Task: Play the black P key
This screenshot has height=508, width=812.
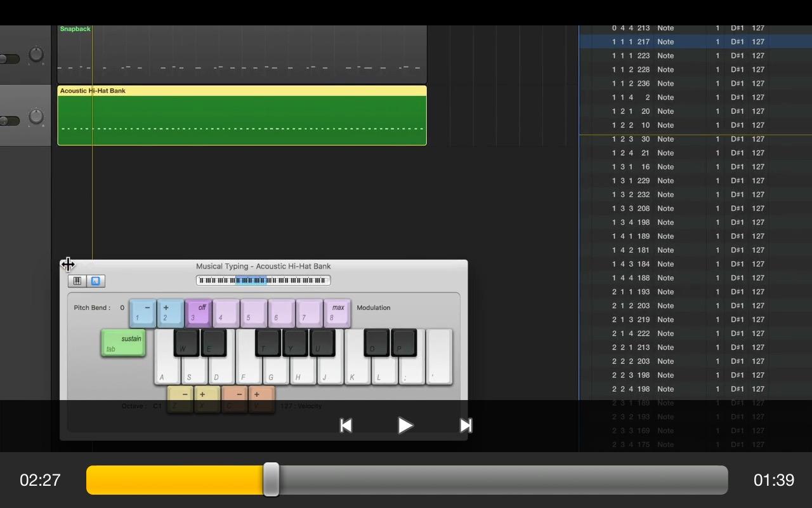Action: 404,342
